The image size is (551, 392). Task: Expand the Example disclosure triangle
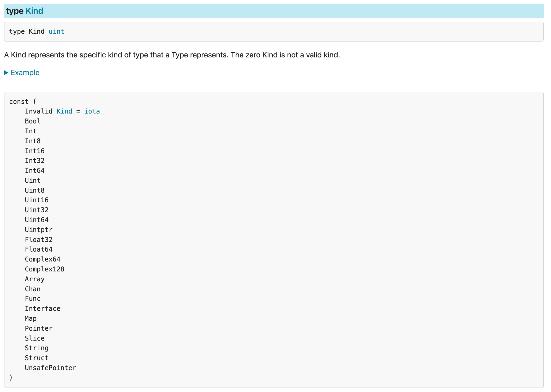[6, 73]
